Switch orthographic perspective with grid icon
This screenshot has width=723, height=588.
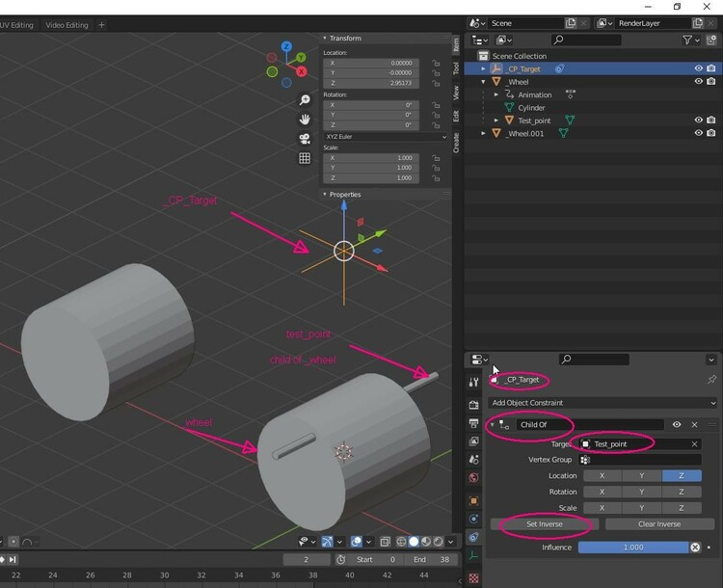point(305,158)
